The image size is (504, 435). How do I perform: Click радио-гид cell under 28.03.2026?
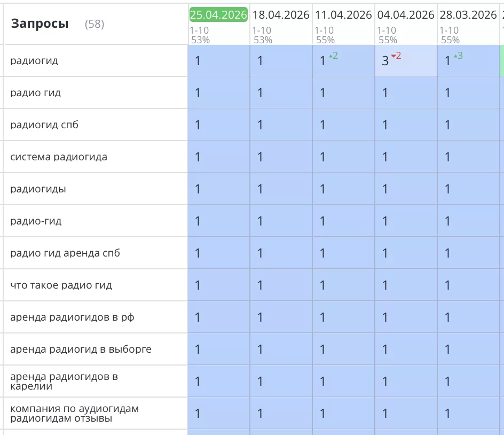point(468,221)
